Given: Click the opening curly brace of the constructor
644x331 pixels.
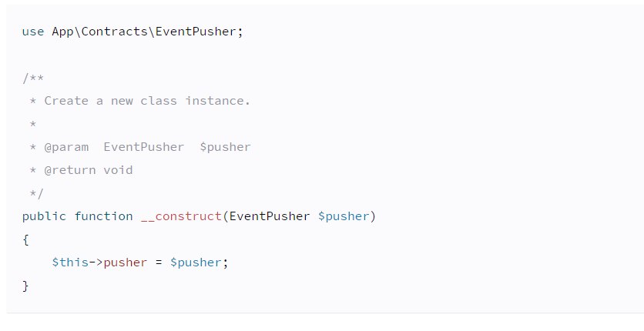Looking at the screenshot, I should point(25,239).
